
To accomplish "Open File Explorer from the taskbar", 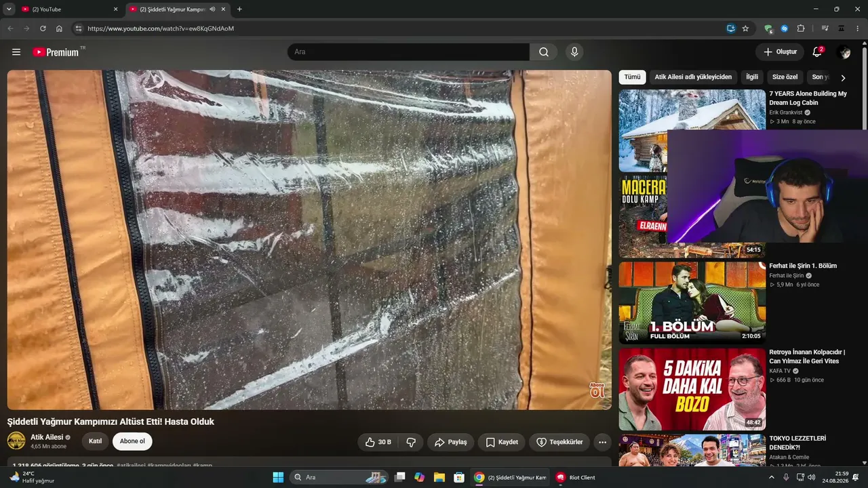I will pyautogui.click(x=439, y=477).
